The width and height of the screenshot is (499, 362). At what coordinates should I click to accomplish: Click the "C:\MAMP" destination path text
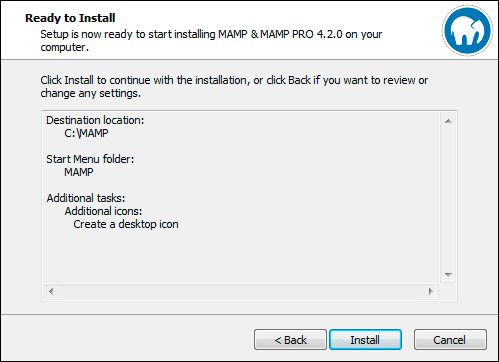[86, 133]
